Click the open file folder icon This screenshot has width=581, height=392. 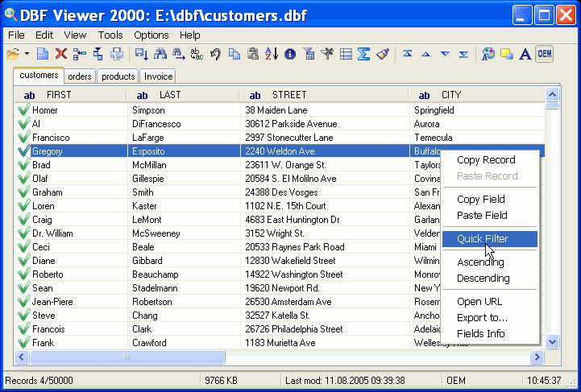[14, 54]
